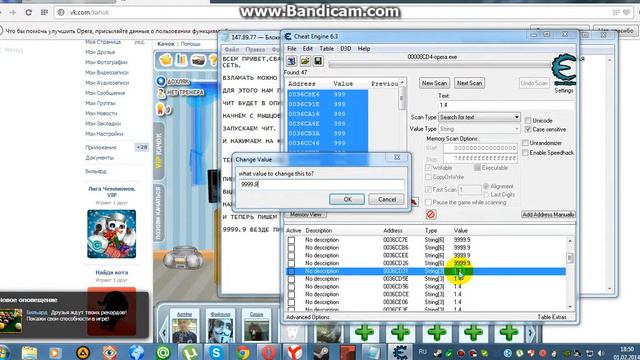Click Add Address Manually button
Screen dimensions: 640x360
pos(548,214)
